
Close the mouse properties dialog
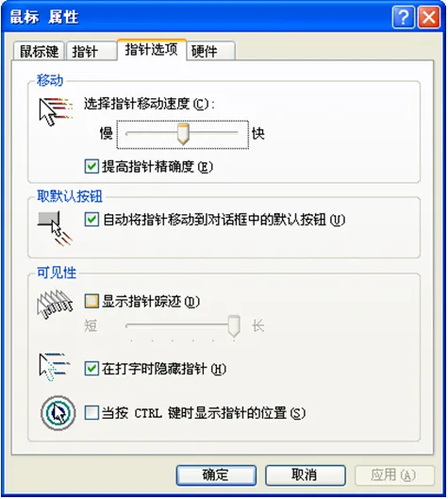(x=428, y=17)
